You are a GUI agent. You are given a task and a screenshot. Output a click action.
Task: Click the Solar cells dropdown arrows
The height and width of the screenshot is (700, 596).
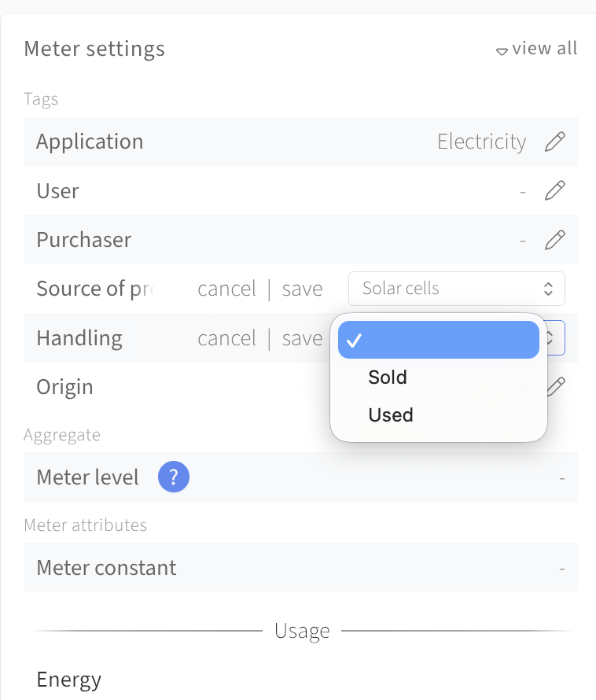[x=548, y=289]
